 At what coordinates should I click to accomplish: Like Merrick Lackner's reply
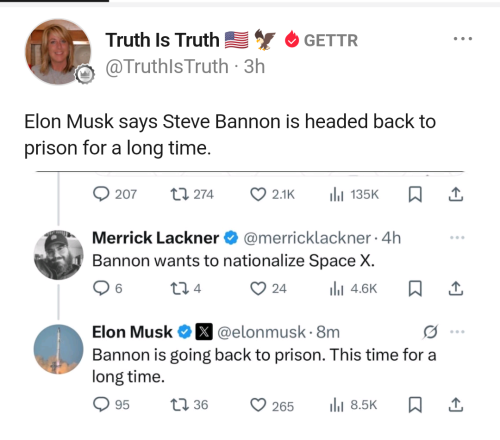coord(258,288)
